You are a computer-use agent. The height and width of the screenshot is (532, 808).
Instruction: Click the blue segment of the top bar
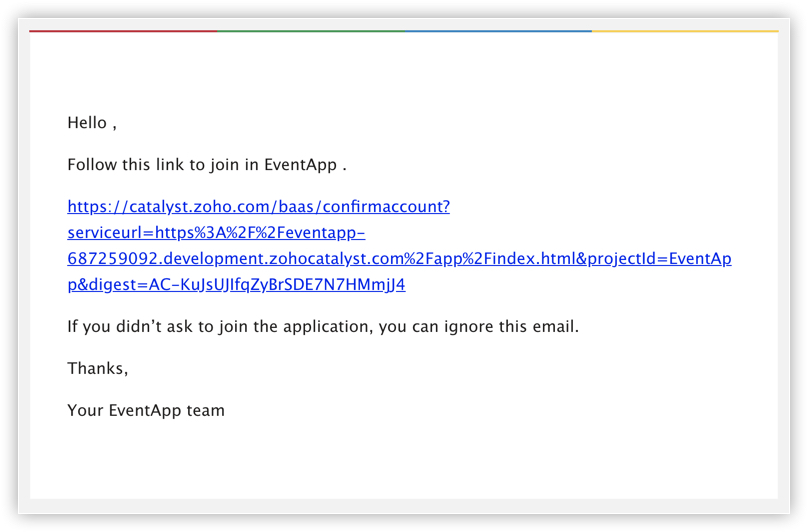498,31
